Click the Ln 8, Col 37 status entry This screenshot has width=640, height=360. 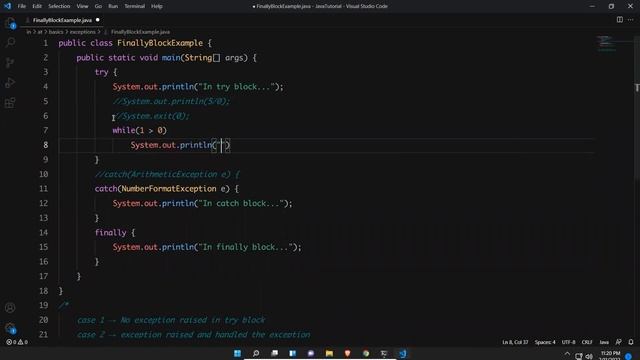[x=515, y=342]
